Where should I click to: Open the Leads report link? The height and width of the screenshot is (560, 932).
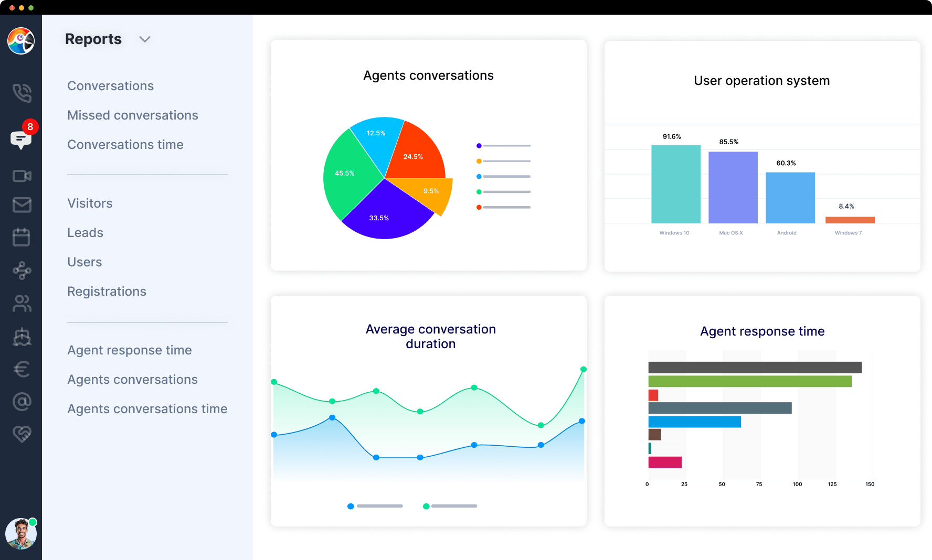point(85,233)
